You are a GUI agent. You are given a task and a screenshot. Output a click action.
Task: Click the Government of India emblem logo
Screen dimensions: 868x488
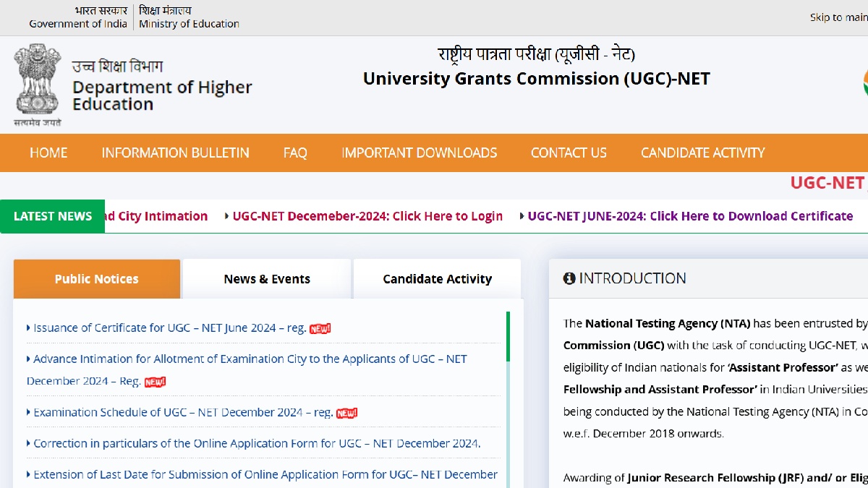37,85
